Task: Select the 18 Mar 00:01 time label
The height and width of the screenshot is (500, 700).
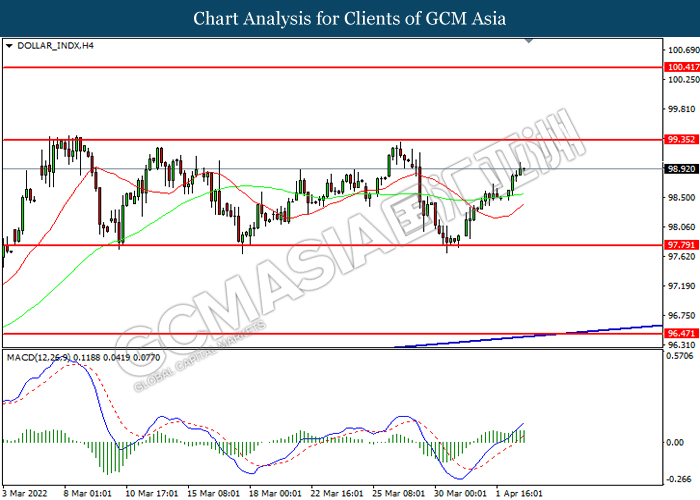Action: [275, 493]
